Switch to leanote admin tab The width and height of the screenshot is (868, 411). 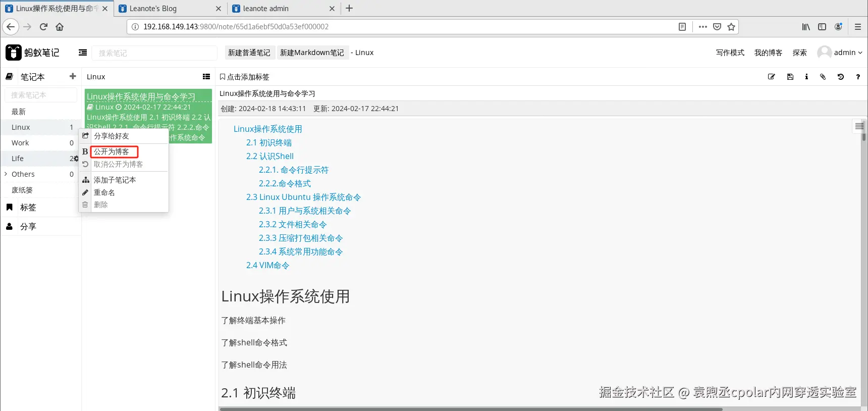pyautogui.click(x=284, y=8)
